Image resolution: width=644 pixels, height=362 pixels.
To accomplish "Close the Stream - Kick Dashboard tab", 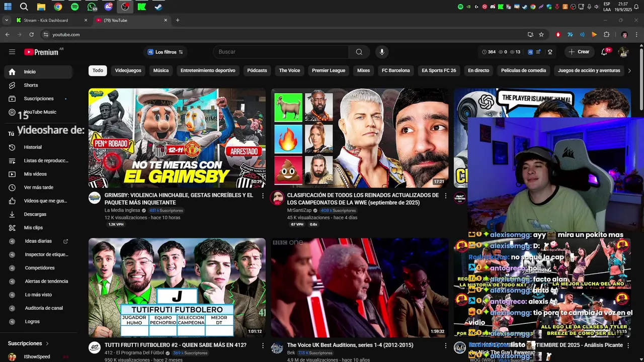I will [86, 20].
